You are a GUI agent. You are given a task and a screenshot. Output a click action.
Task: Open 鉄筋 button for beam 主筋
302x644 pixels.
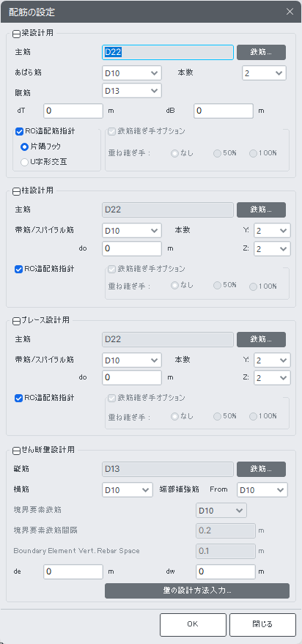click(x=262, y=53)
